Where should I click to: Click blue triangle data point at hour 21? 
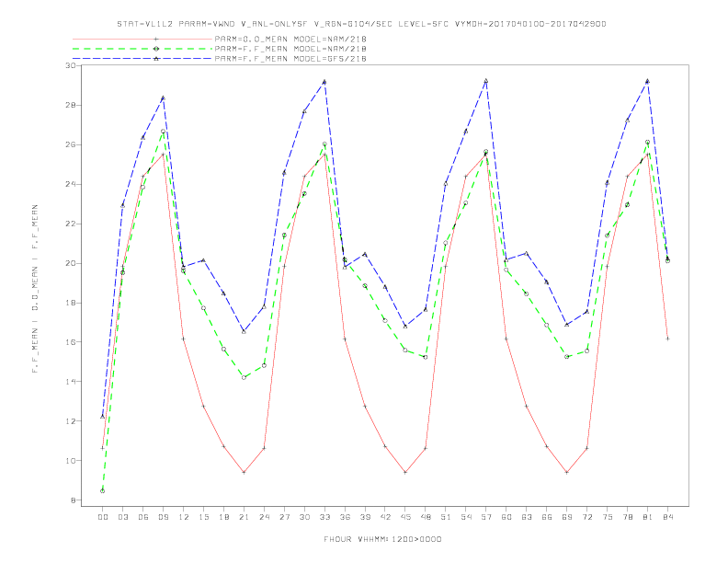(244, 331)
